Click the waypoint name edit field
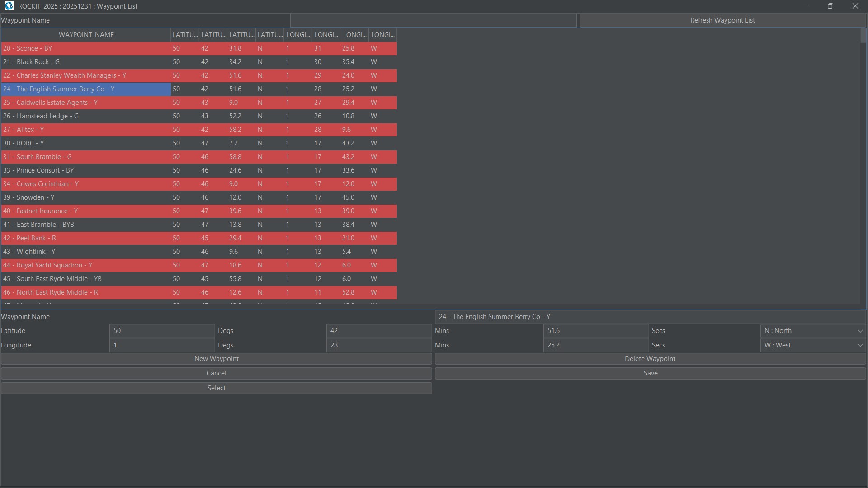 (x=650, y=317)
